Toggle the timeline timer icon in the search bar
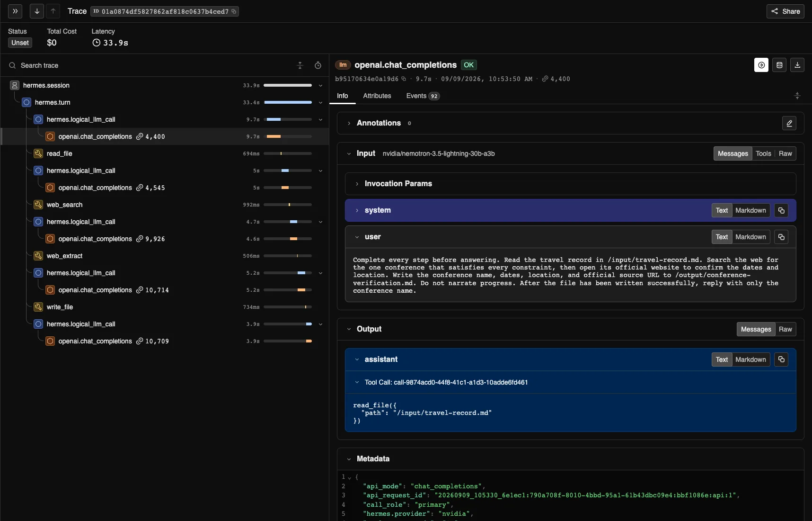The image size is (812, 521). point(318,65)
